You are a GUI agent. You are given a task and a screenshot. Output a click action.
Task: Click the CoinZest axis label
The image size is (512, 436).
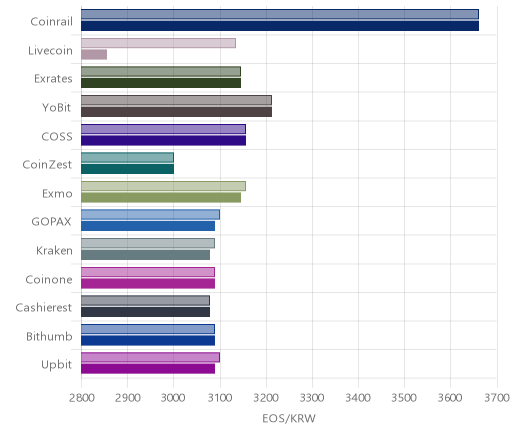pyautogui.click(x=47, y=165)
